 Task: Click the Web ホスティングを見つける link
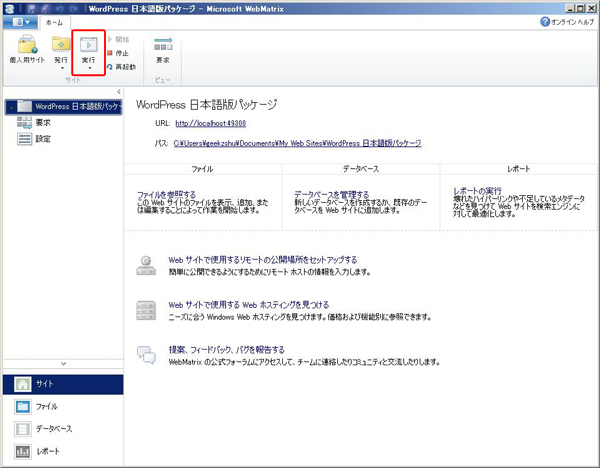249,305
